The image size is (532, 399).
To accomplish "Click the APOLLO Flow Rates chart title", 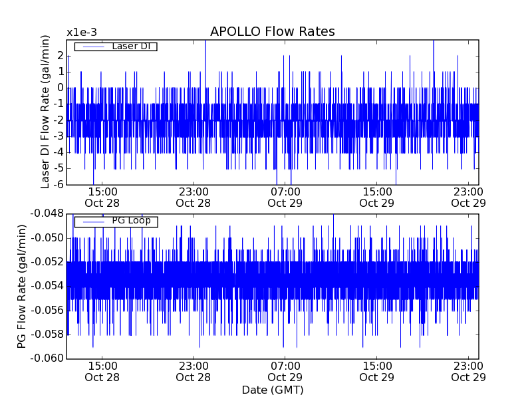I will tap(272, 32).
